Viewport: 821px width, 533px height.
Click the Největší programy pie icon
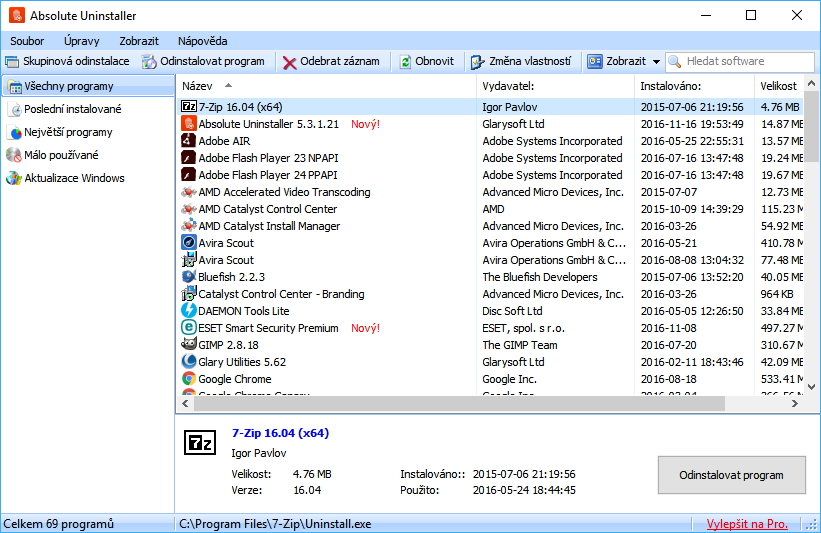click(16, 132)
